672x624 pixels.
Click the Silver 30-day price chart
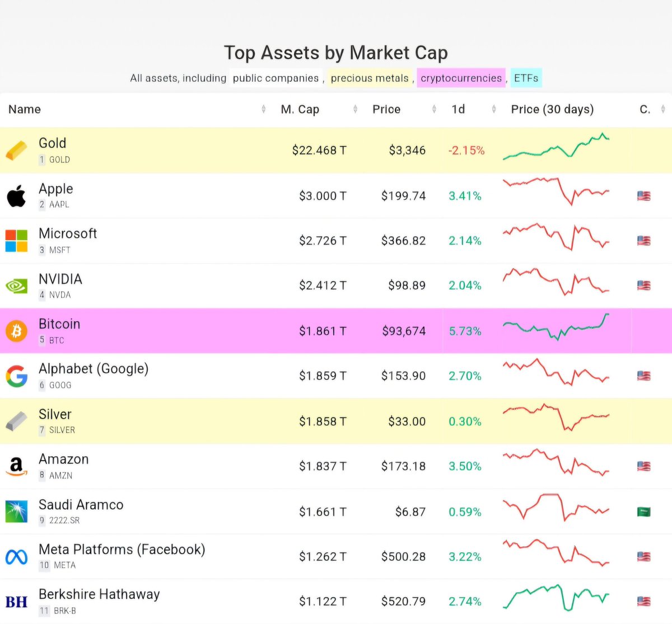(556, 417)
